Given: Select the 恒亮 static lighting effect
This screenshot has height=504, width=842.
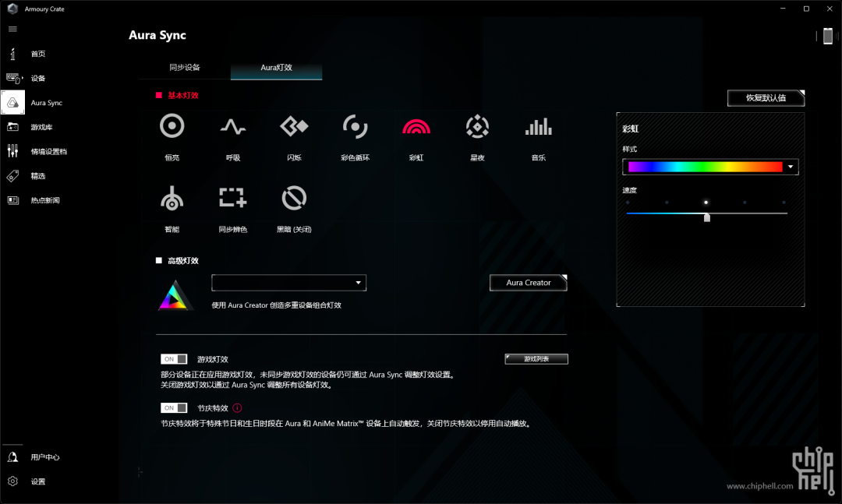Looking at the screenshot, I should point(172,127).
